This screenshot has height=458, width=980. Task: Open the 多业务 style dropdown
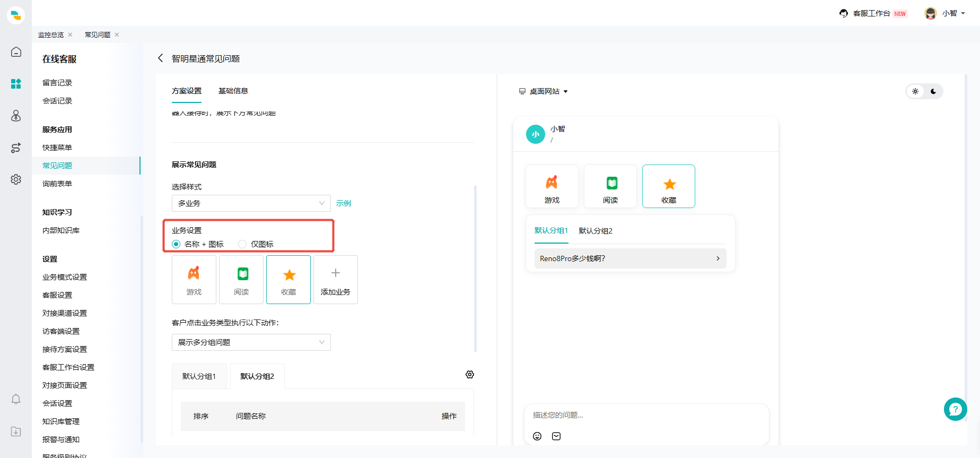pyautogui.click(x=251, y=203)
